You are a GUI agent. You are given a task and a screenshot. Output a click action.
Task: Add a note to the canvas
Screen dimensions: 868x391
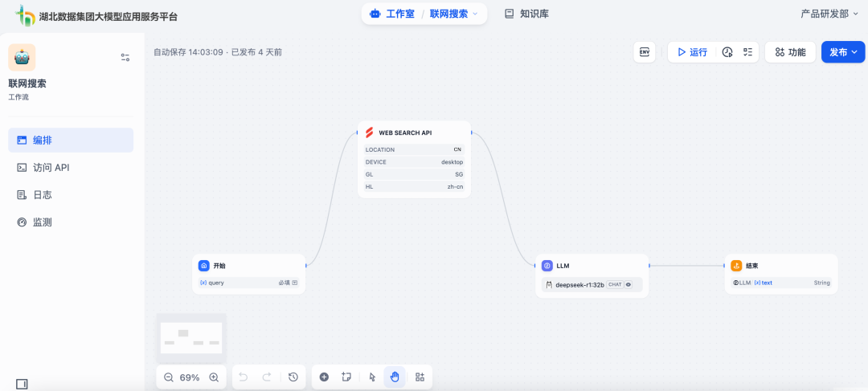346,377
